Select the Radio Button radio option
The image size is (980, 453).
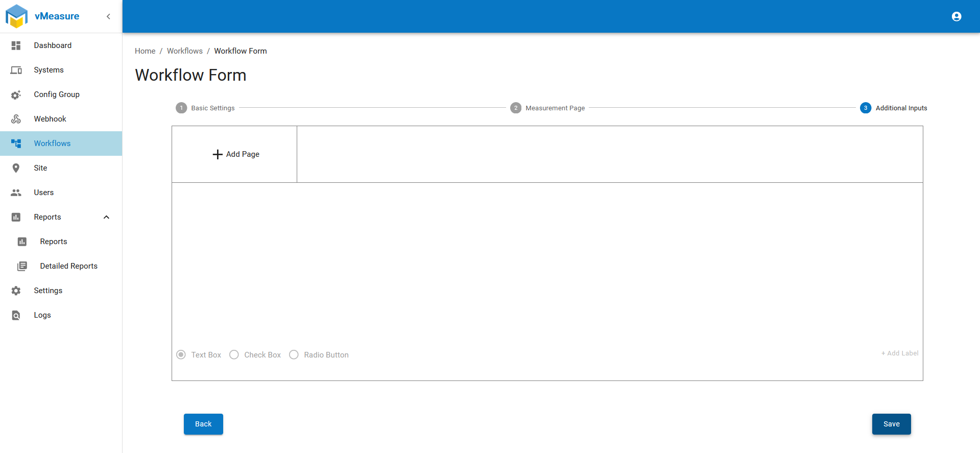294,355
